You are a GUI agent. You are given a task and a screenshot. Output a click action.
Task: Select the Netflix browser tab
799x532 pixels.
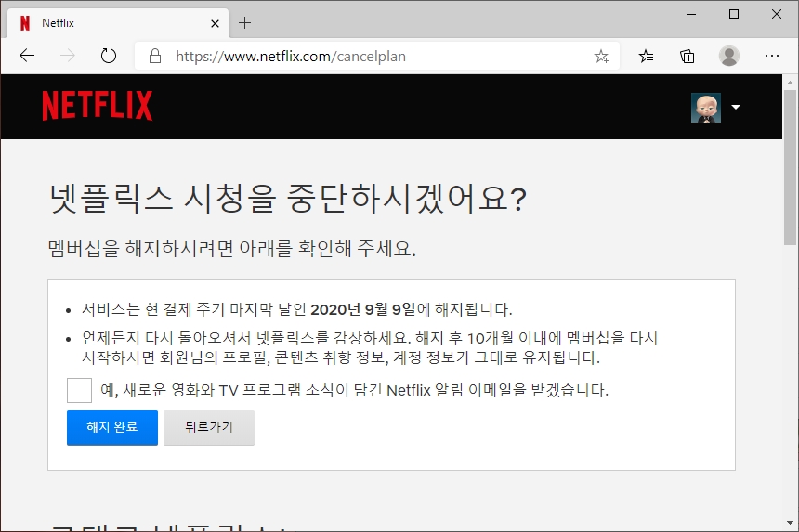pos(118,23)
